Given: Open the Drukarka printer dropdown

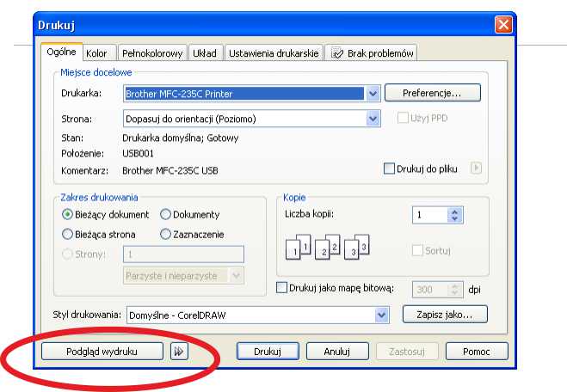Looking at the screenshot, I should tap(373, 93).
